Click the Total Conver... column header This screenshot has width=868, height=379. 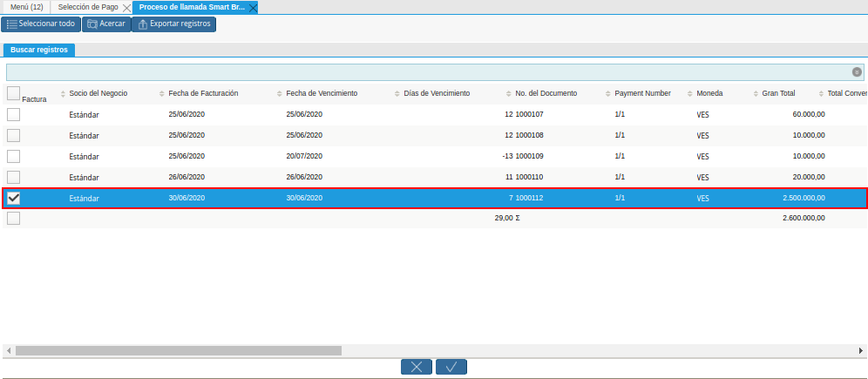point(847,93)
